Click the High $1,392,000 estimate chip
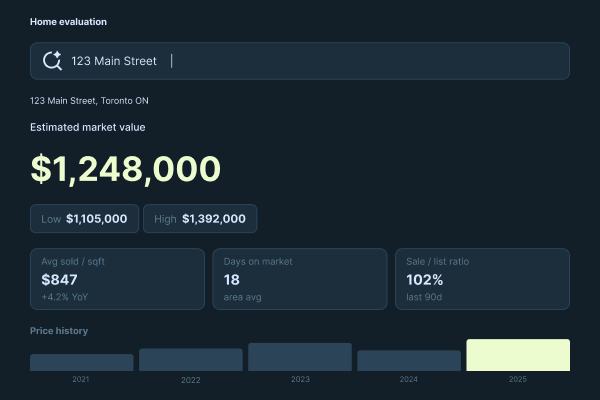 click(x=200, y=219)
